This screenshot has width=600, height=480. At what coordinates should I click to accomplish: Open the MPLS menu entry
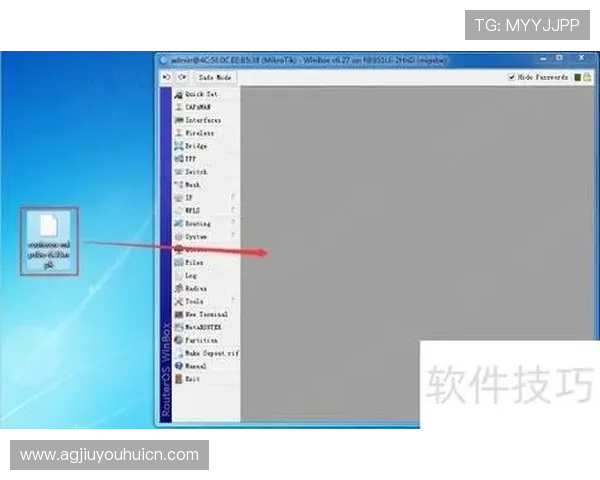click(206, 211)
